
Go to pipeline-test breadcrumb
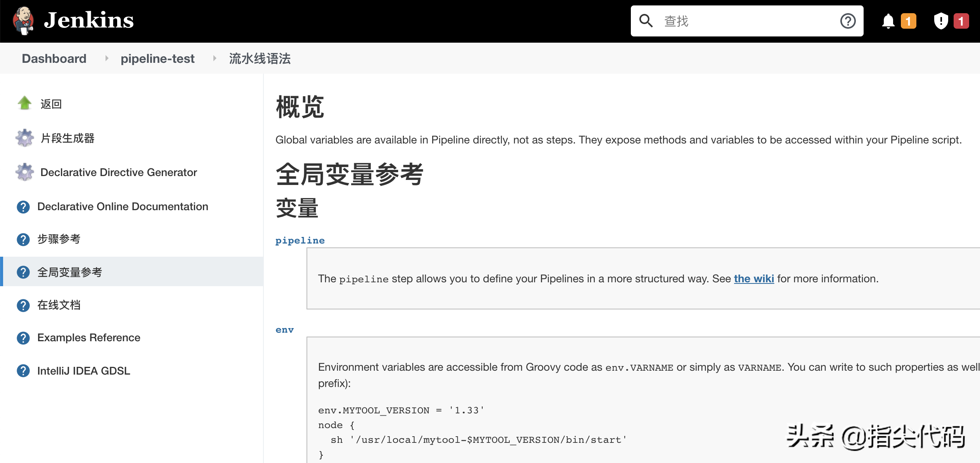[x=157, y=59]
